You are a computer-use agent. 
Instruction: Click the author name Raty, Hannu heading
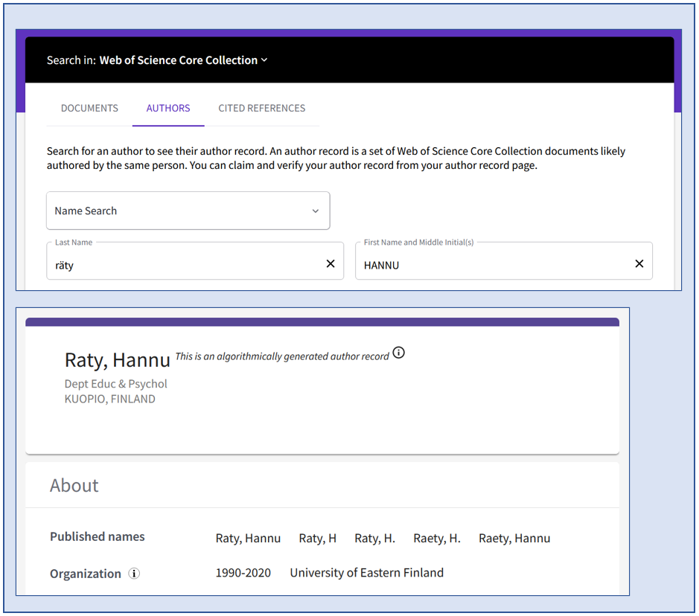click(x=117, y=360)
